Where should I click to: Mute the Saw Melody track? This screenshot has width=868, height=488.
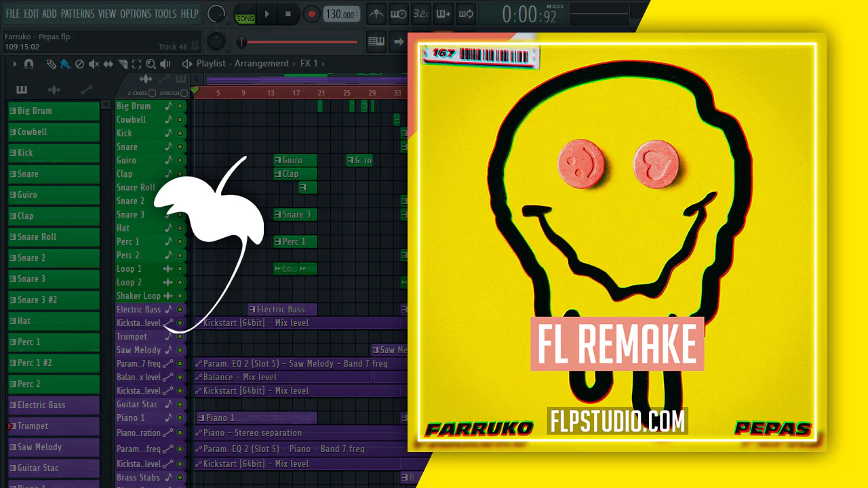(180, 350)
